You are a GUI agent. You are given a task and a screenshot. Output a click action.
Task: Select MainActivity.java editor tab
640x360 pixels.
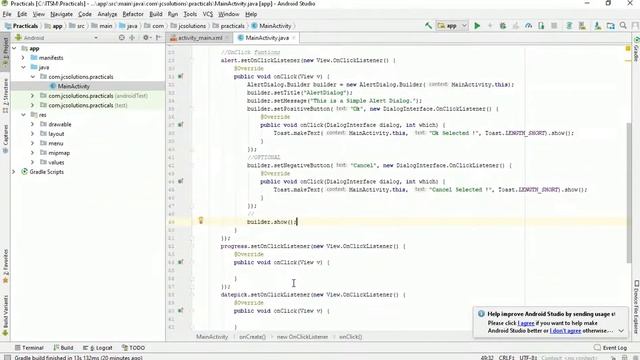[267, 38]
